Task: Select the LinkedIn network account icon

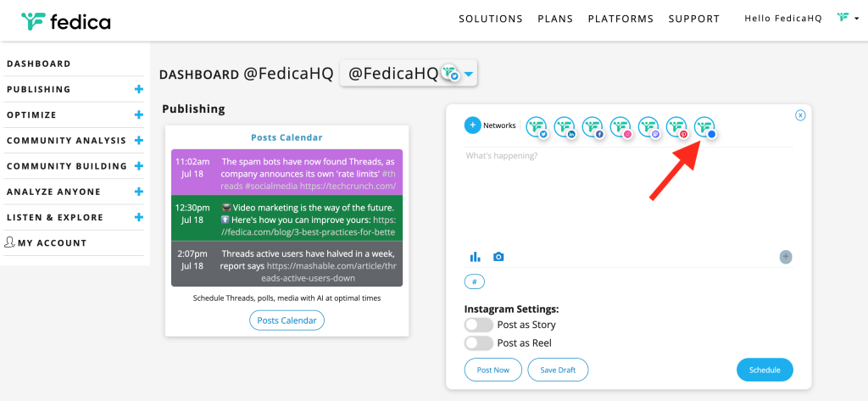Action: pyautogui.click(x=565, y=127)
